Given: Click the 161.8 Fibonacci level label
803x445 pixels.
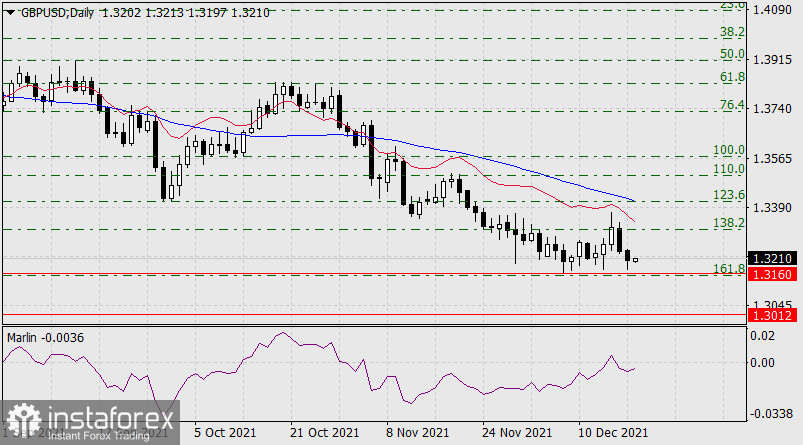Looking at the screenshot, I should click(732, 269).
